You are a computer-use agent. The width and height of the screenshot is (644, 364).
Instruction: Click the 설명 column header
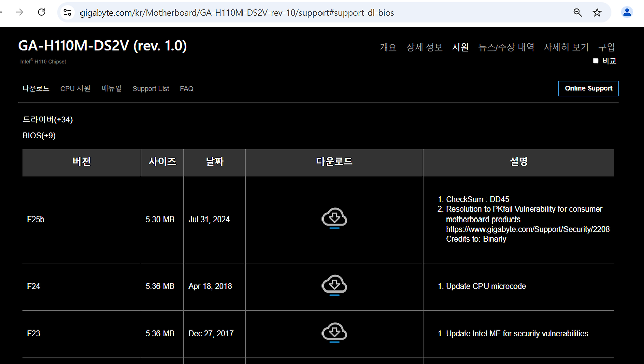click(x=519, y=162)
